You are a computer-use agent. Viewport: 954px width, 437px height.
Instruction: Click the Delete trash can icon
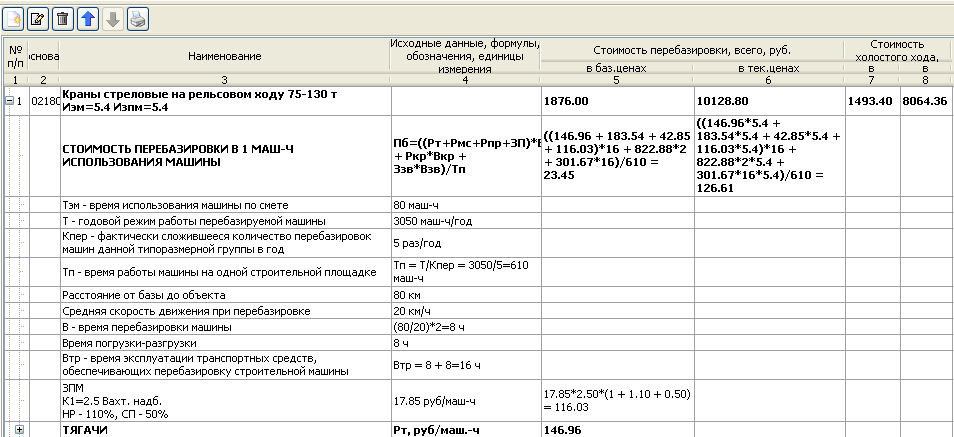coord(63,19)
